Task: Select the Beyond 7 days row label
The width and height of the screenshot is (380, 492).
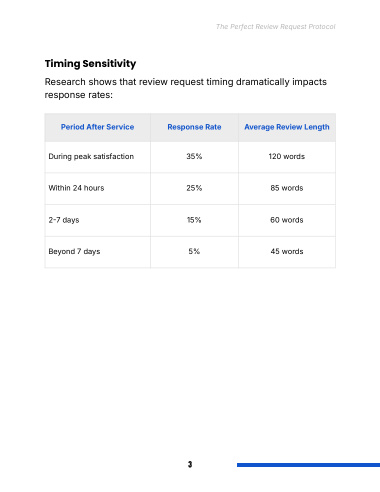Action: [74, 252]
